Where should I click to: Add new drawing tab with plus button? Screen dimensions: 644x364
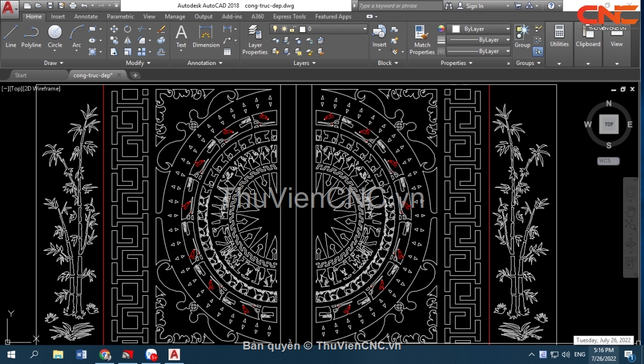(135, 75)
